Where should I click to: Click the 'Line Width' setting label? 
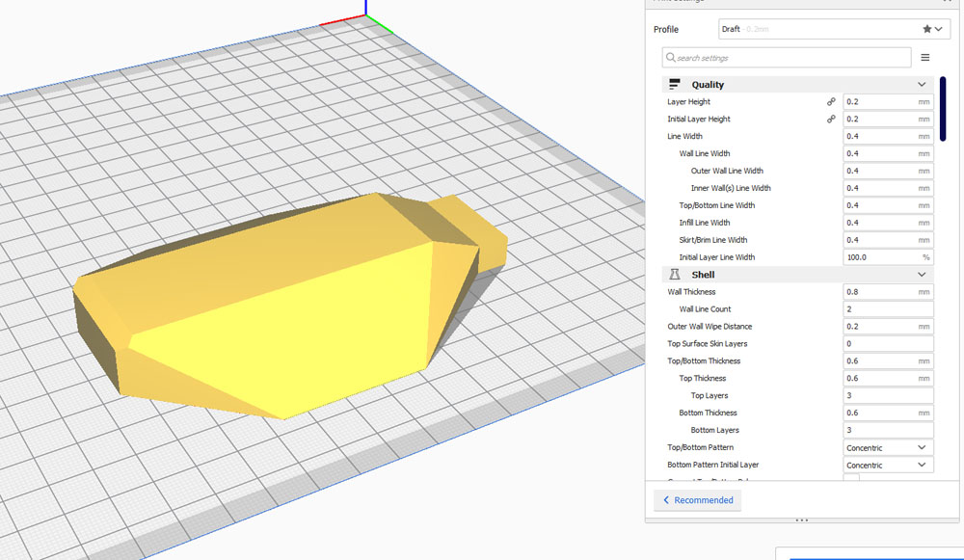click(x=684, y=136)
